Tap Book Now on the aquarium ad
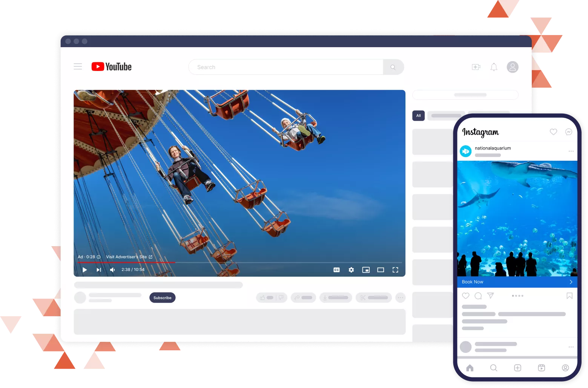This screenshot has height=388, width=588. click(x=517, y=282)
